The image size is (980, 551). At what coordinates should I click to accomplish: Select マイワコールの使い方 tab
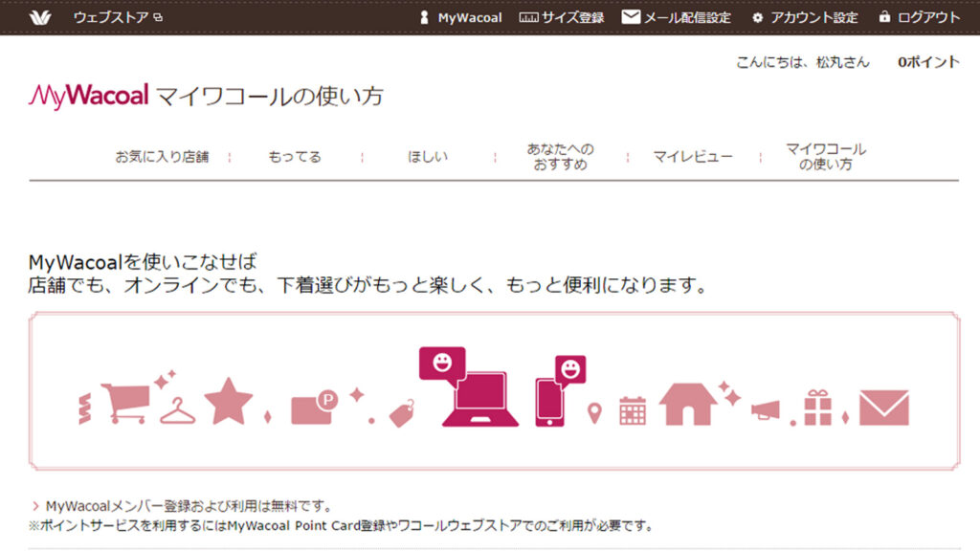[x=826, y=157]
